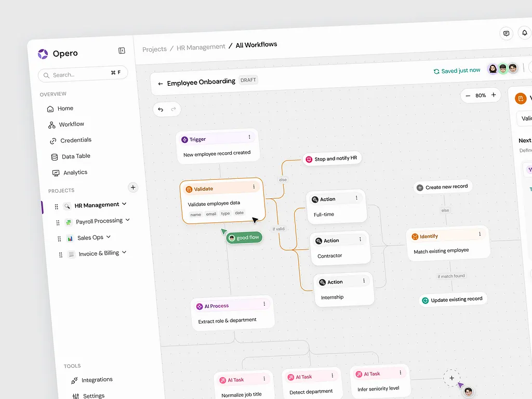Open Infer seniority level task options menu

(x=401, y=373)
